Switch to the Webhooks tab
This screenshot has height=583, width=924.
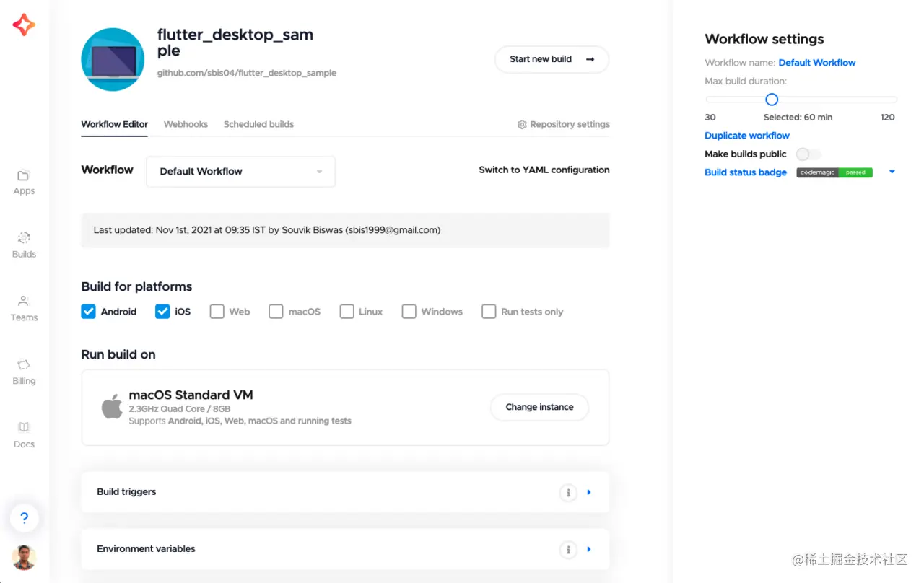[x=186, y=124]
